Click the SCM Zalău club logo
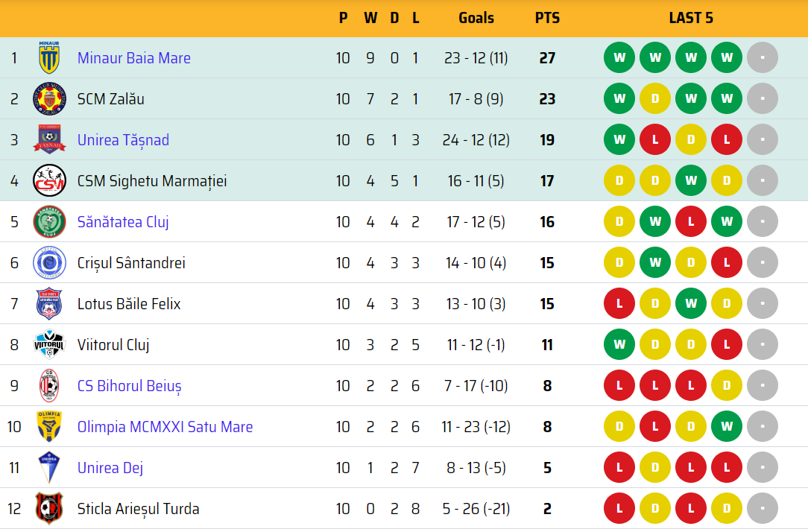Image resolution: width=808 pixels, height=532 pixels. [49, 99]
